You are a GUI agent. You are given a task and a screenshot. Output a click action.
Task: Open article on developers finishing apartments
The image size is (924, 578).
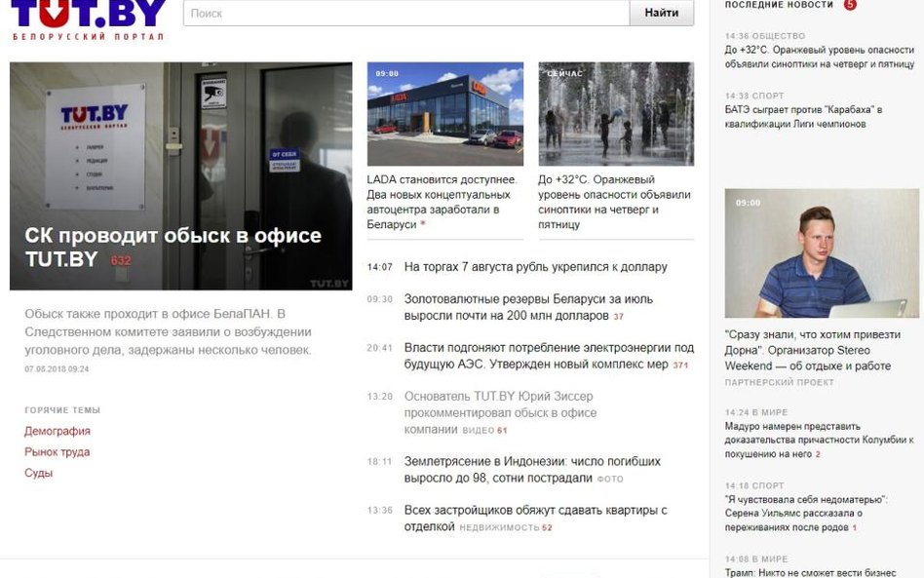(x=535, y=518)
